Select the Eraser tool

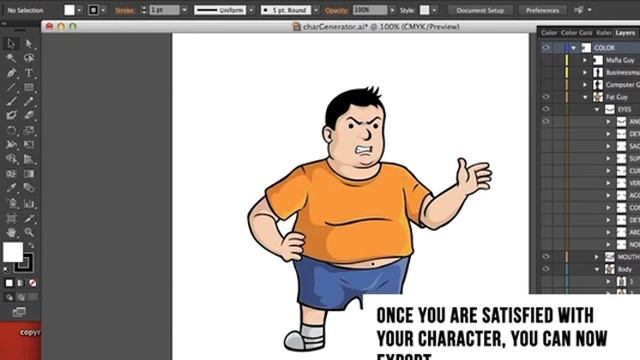click(x=29, y=116)
